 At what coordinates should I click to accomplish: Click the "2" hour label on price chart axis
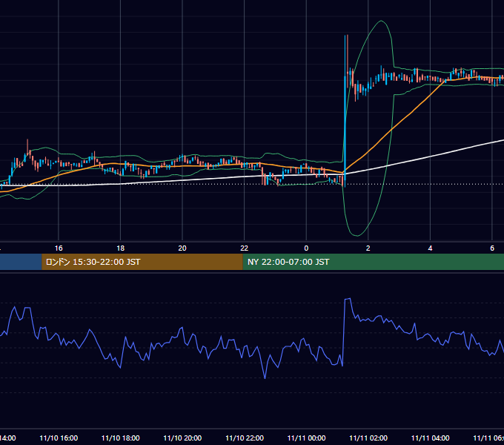[x=368, y=248]
